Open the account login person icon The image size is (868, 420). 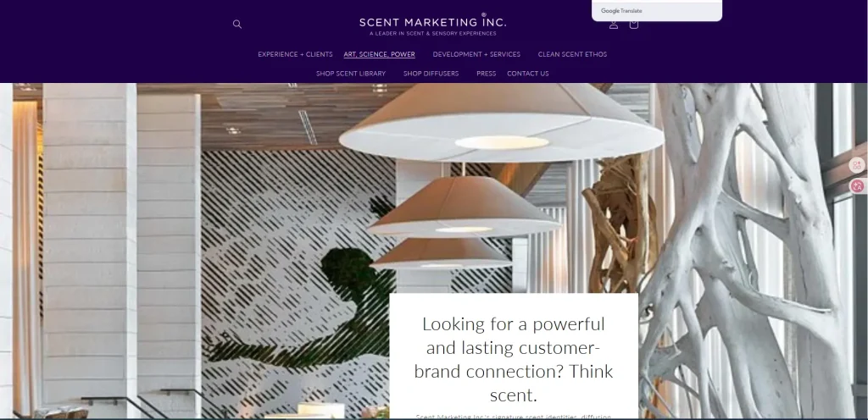[x=614, y=25]
